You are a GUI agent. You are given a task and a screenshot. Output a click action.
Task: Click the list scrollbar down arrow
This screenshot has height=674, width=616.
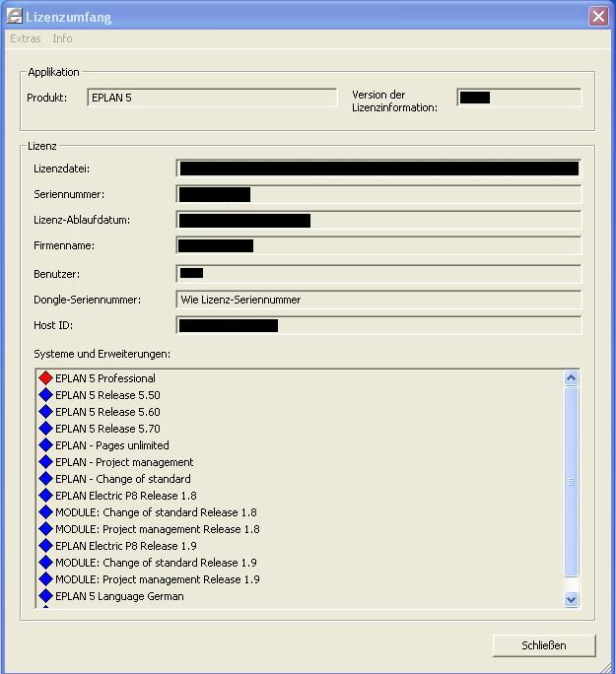coord(571,599)
